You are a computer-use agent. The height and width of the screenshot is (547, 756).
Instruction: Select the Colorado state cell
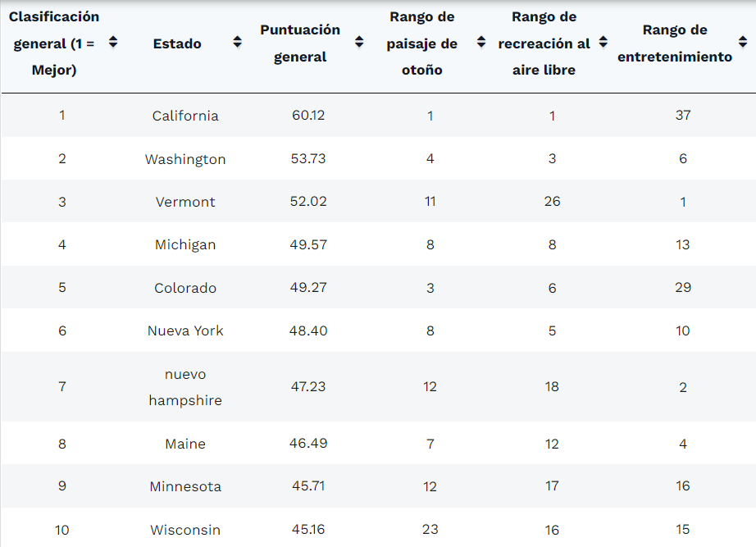click(x=185, y=288)
